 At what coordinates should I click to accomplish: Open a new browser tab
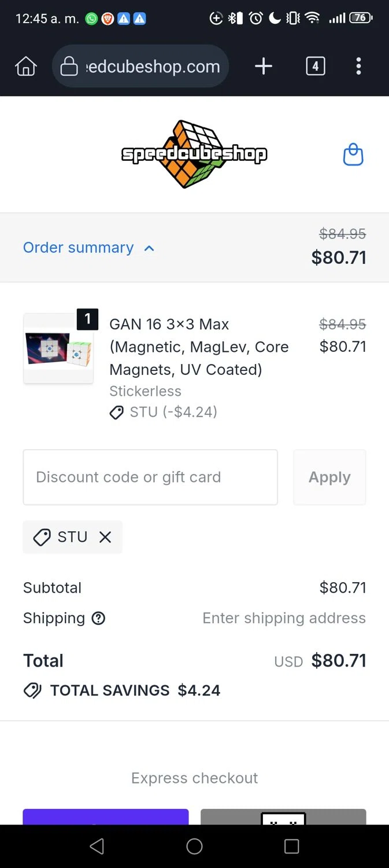click(x=263, y=67)
